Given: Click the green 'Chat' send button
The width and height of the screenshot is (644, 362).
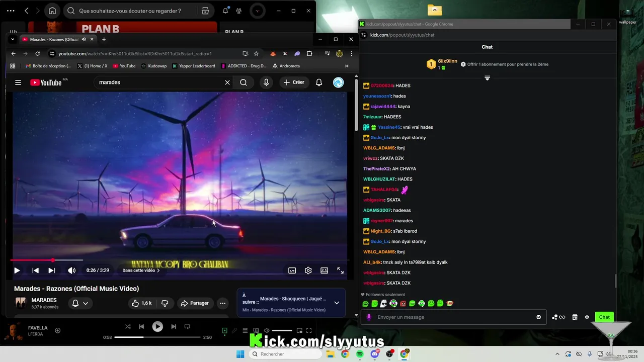Looking at the screenshot, I should tap(604, 317).
